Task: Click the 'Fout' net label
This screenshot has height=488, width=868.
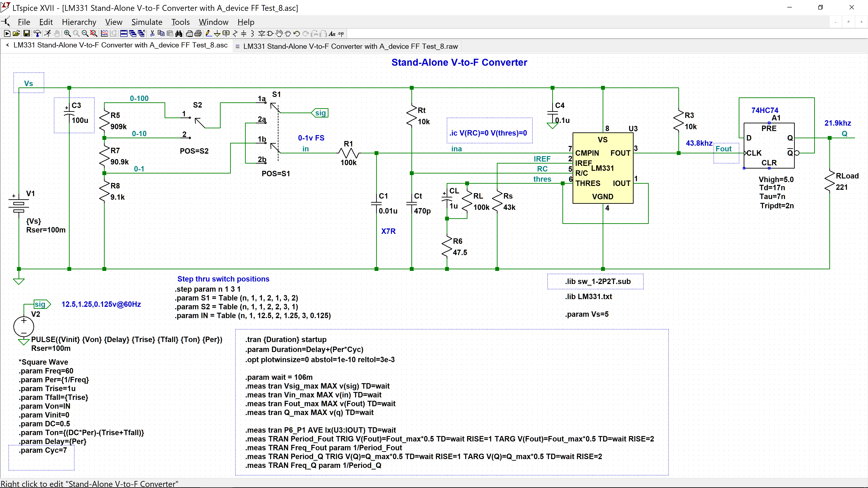Action: pos(723,149)
